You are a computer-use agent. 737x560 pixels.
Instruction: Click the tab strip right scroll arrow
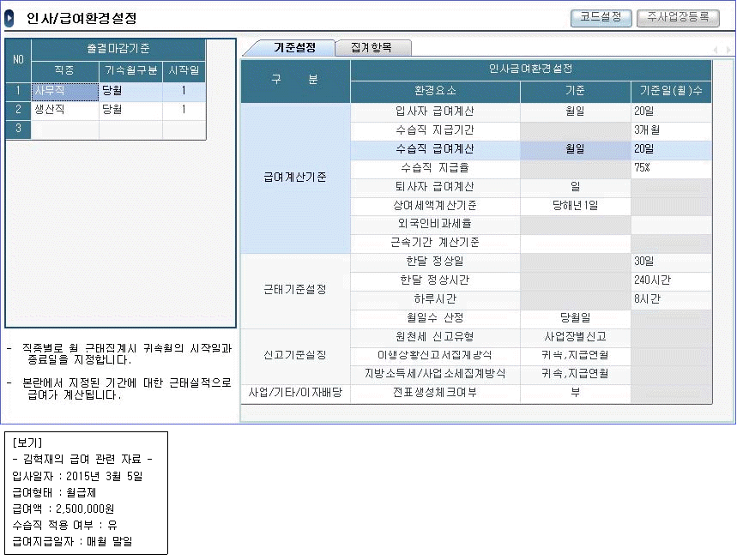[x=728, y=50]
